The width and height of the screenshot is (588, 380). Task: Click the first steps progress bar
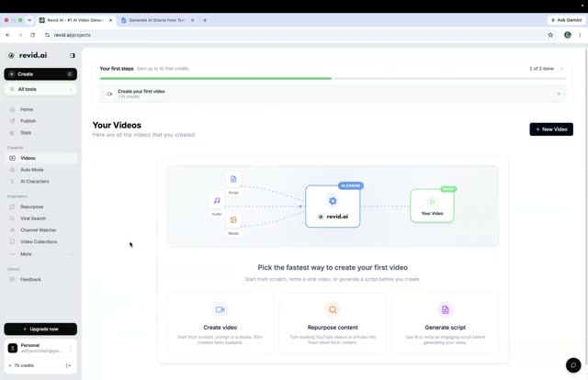333,79
